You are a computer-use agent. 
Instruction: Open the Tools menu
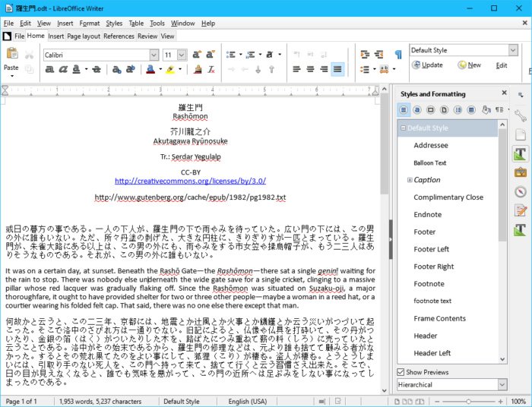point(157,24)
